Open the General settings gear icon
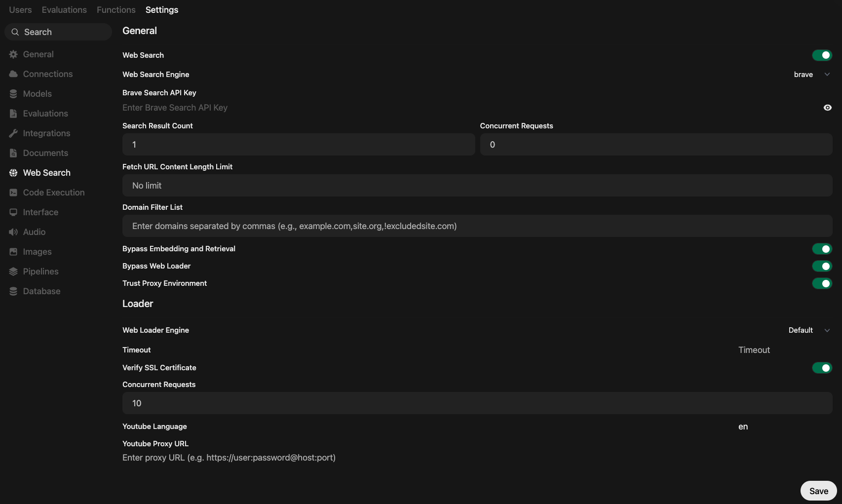The image size is (842, 504). 13,54
